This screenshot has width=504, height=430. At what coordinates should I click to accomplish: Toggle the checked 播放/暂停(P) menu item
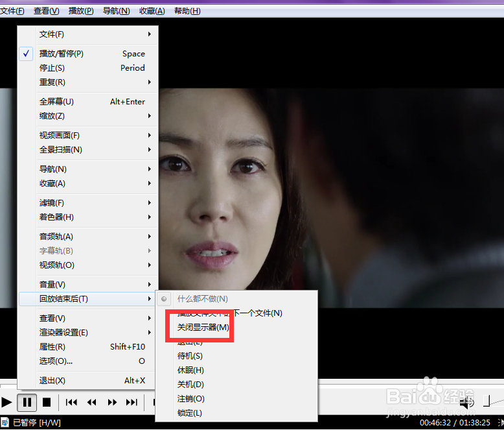(88, 54)
